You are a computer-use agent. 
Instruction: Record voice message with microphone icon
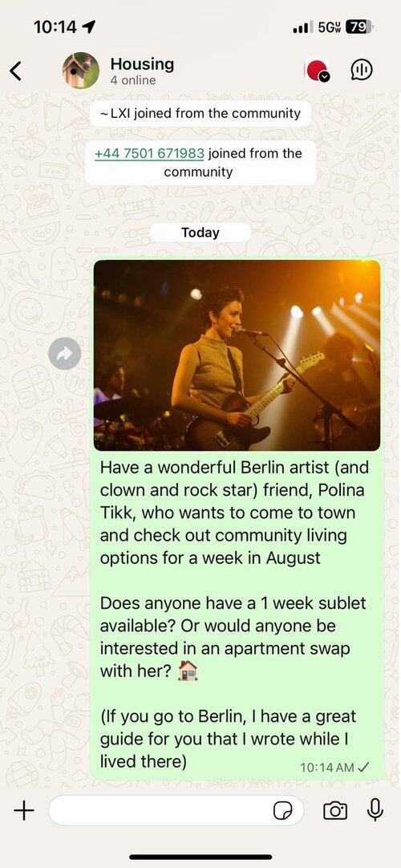pyautogui.click(x=375, y=810)
